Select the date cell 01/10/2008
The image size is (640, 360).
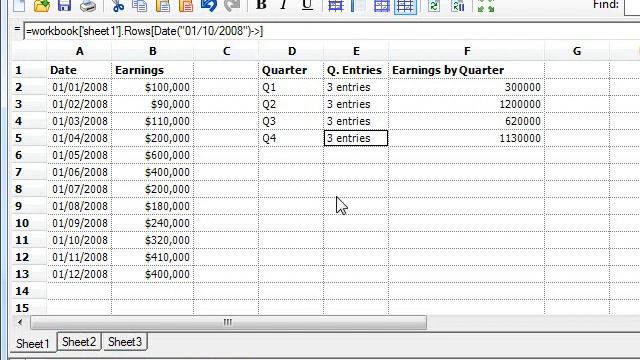[x=79, y=240]
